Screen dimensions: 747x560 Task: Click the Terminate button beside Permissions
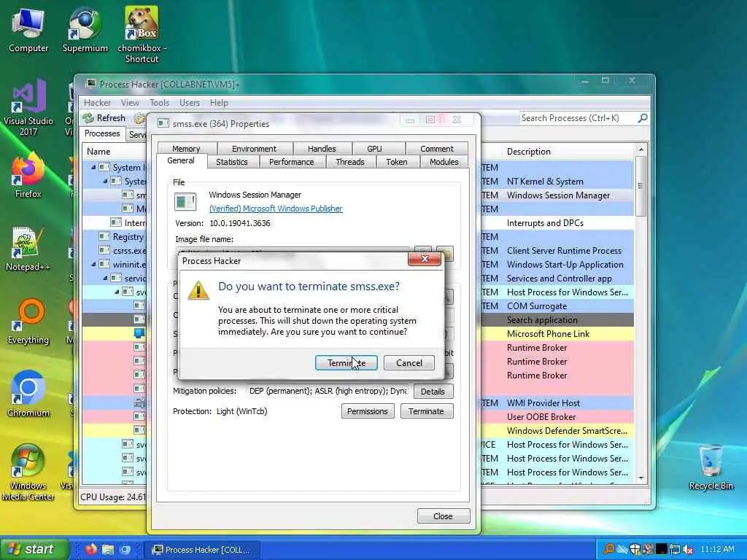click(x=426, y=411)
